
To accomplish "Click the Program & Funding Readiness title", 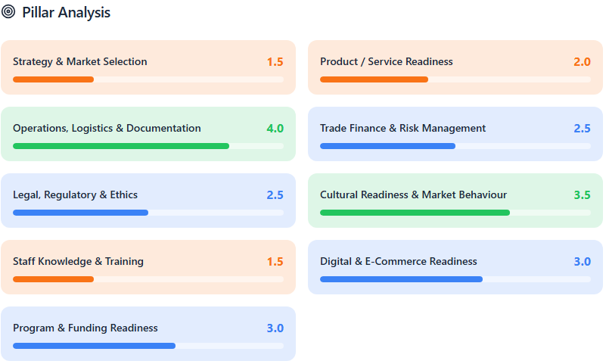I will [x=85, y=328].
